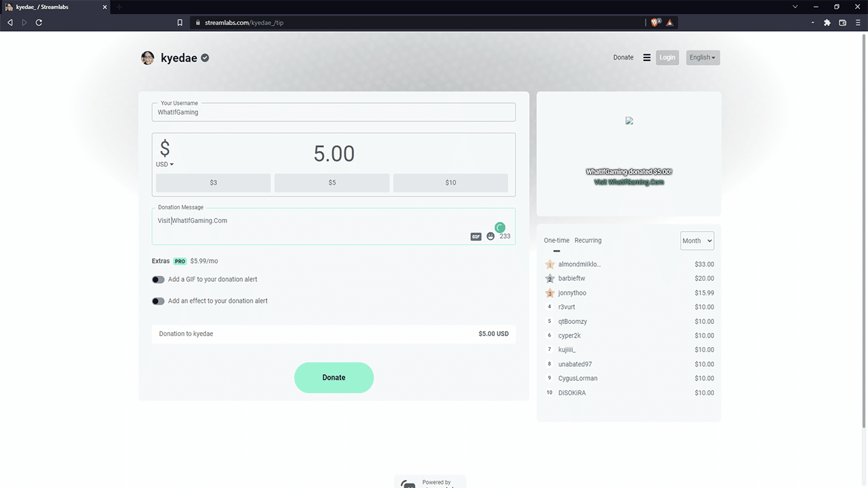Click the $33.00 top donation amount
Viewport: 868px width, 488px height.
(x=705, y=264)
